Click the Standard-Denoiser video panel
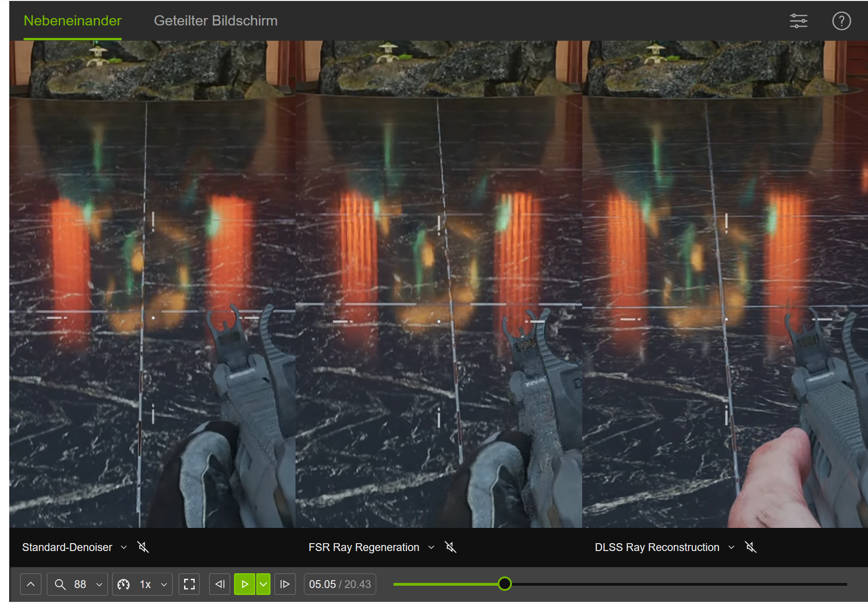 [x=152, y=284]
